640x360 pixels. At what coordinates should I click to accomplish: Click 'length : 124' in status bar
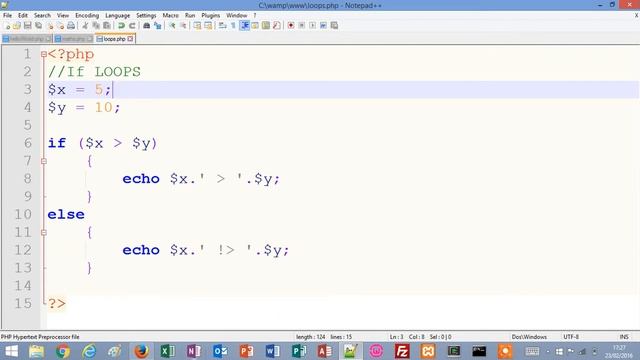(x=311, y=337)
